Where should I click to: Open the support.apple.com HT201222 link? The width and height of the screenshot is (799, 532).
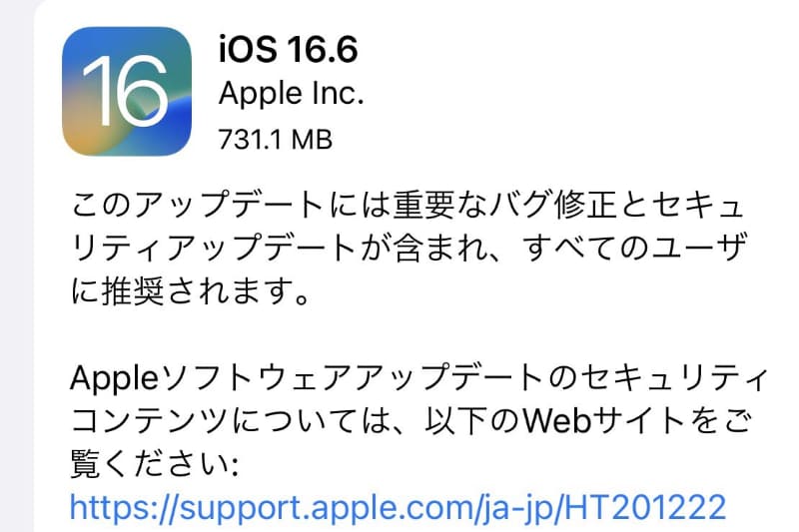click(x=398, y=506)
